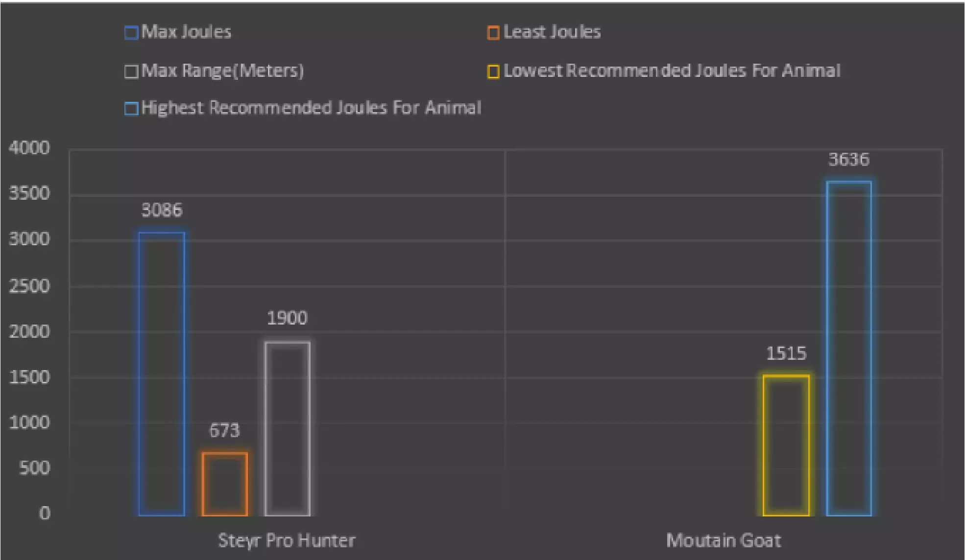The width and height of the screenshot is (965, 560).
Task: Select the yellow Lowest Recommended Joules bar
Action: pos(786,445)
